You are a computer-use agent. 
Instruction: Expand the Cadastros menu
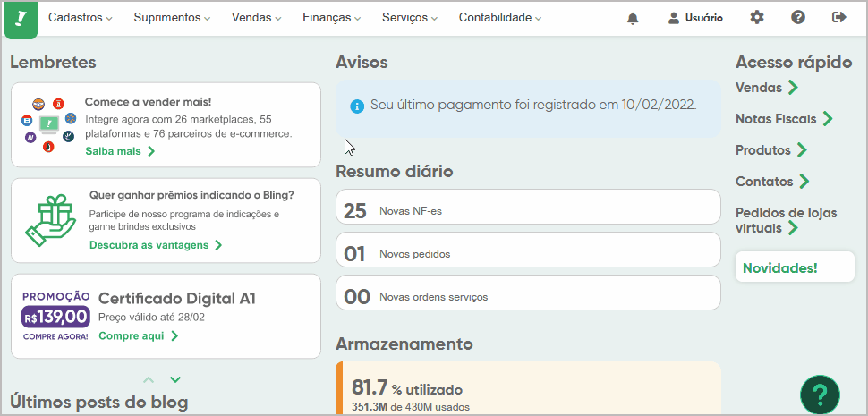pos(81,18)
